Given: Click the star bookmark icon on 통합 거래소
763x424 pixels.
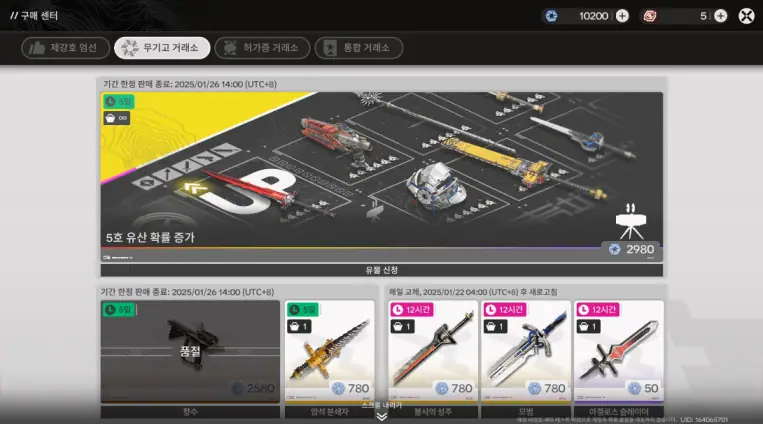Looking at the screenshot, I should click(330, 48).
